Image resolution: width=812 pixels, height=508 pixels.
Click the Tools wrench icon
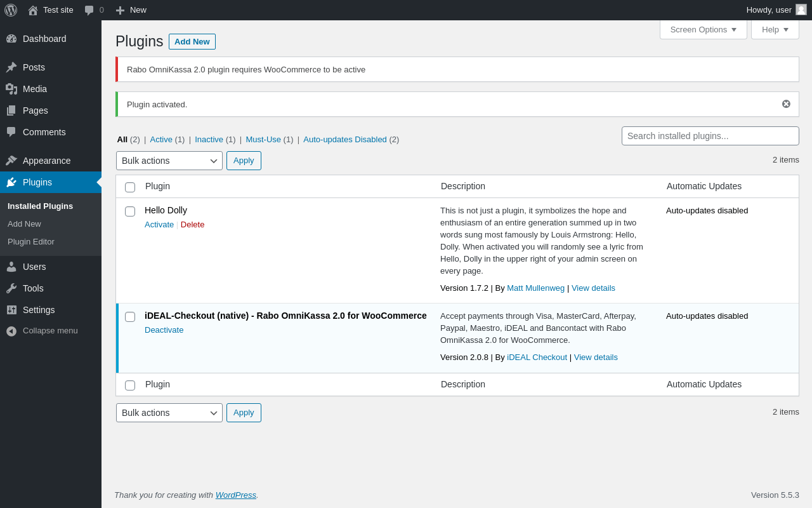click(11, 288)
